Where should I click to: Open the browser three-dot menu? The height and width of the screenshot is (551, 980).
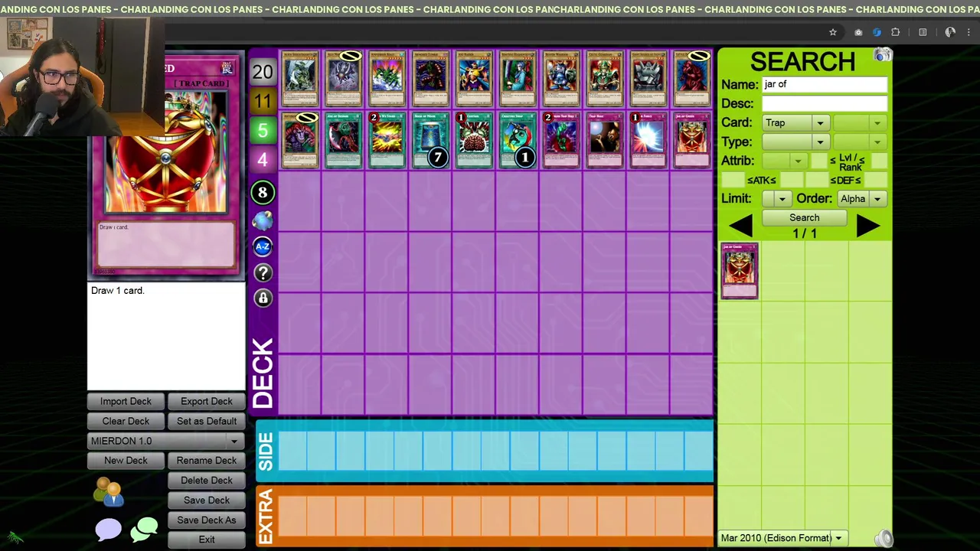click(x=969, y=32)
